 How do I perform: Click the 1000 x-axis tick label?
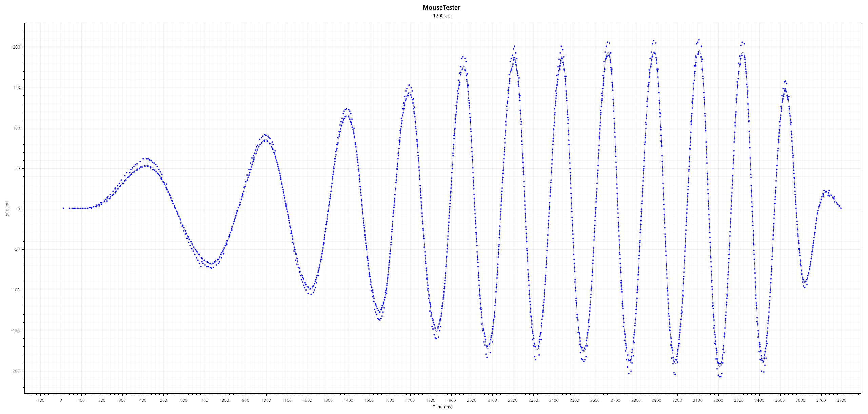266,400
